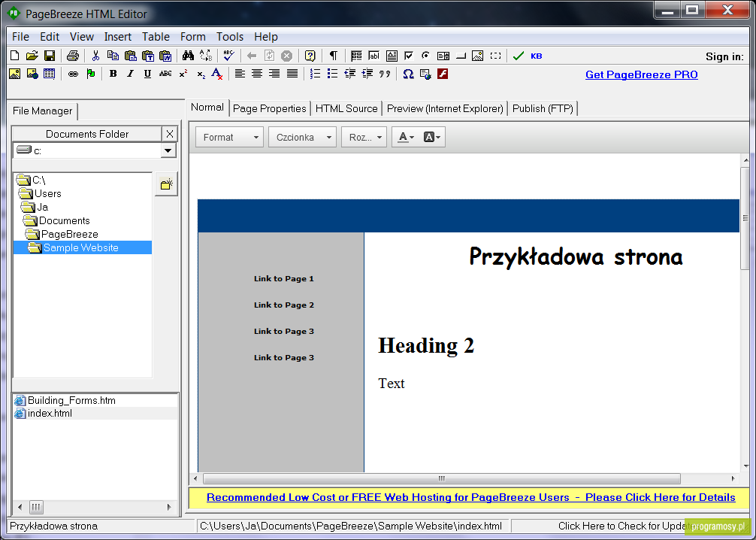756x540 pixels.
Task: Open the text color dropdown
Action: coord(406,137)
